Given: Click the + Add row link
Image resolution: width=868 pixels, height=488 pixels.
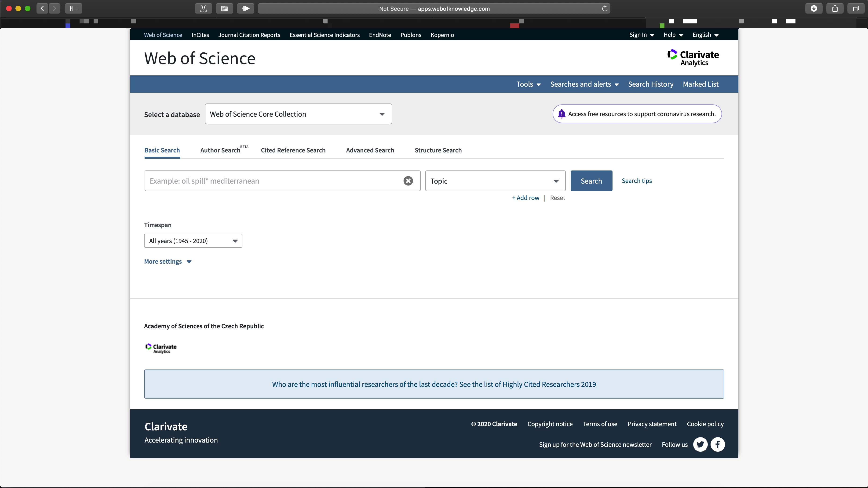Looking at the screenshot, I should point(526,198).
